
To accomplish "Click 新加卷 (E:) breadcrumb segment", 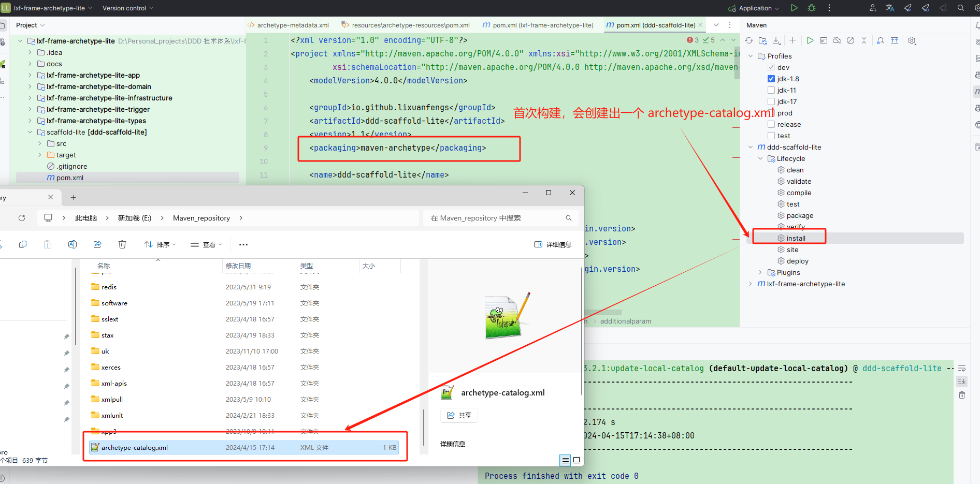I will click(x=135, y=218).
